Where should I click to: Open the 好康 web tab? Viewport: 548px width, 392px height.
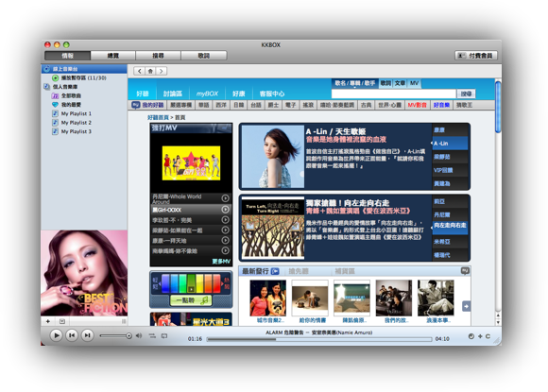coord(239,94)
